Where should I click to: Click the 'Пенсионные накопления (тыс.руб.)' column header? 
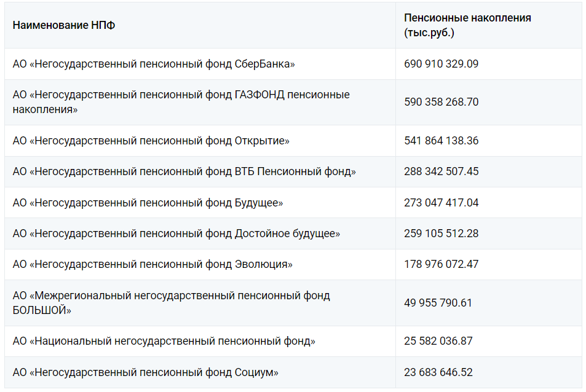point(467,25)
